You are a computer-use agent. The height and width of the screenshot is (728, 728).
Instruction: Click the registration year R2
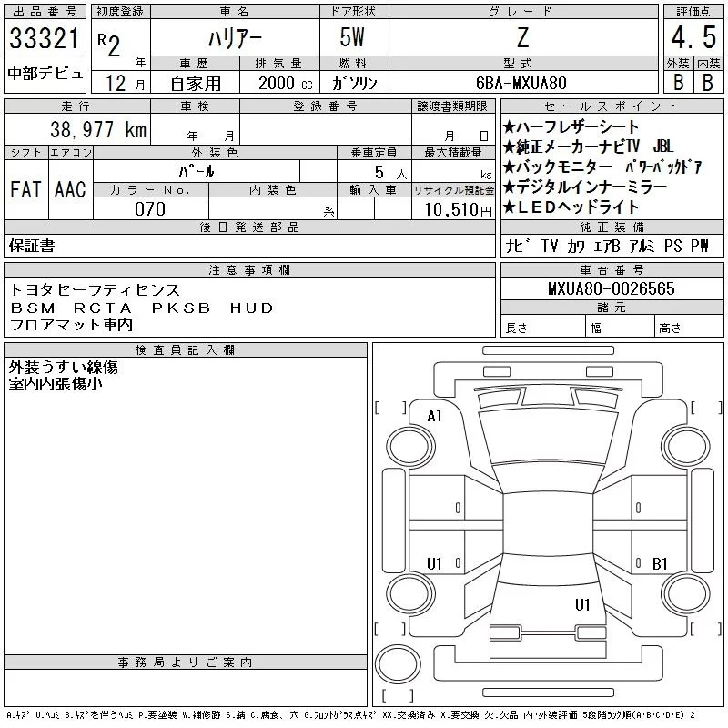point(108,45)
